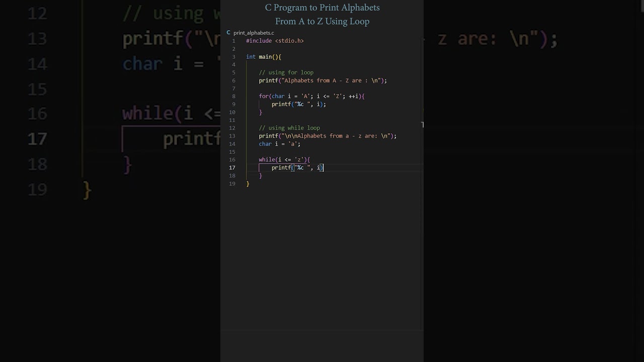This screenshot has height=362, width=644.
Task: Place cursor in printf call on line 17
Action: point(297,167)
